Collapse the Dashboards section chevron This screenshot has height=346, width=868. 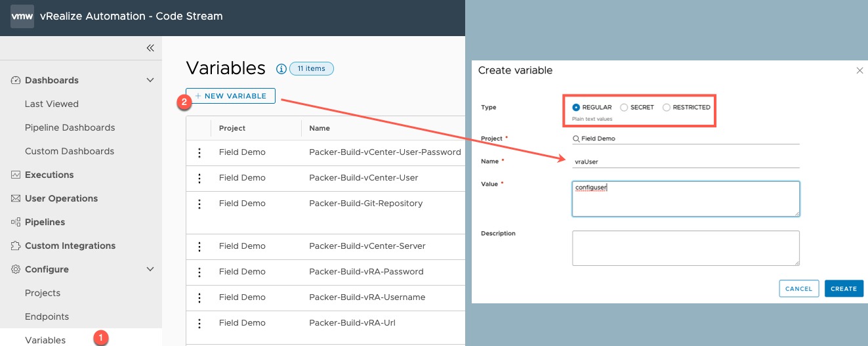(150, 80)
